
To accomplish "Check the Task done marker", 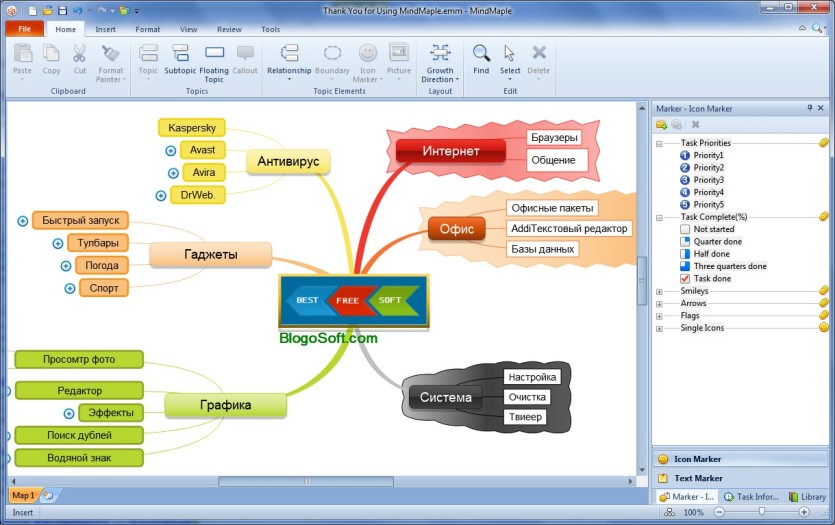I will coord(685,278).
